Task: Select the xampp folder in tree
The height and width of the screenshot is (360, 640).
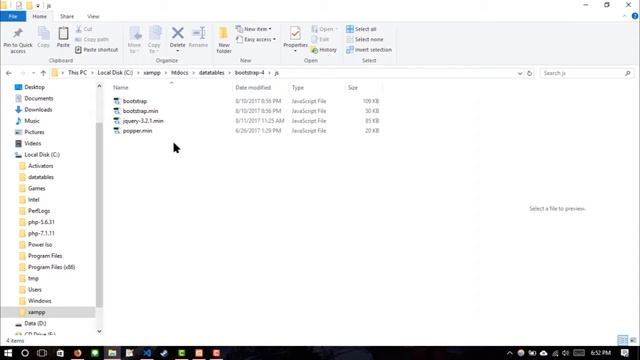Action: pyautogui.click(x=36, y=312)
